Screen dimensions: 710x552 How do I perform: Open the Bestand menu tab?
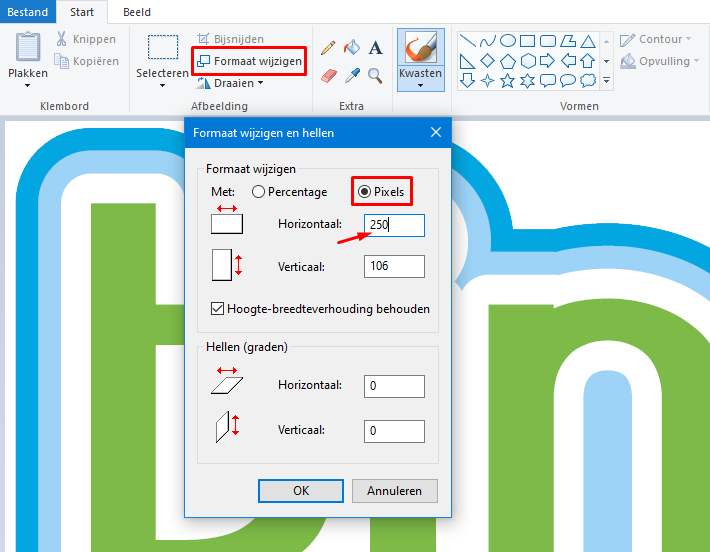[28, 12]
